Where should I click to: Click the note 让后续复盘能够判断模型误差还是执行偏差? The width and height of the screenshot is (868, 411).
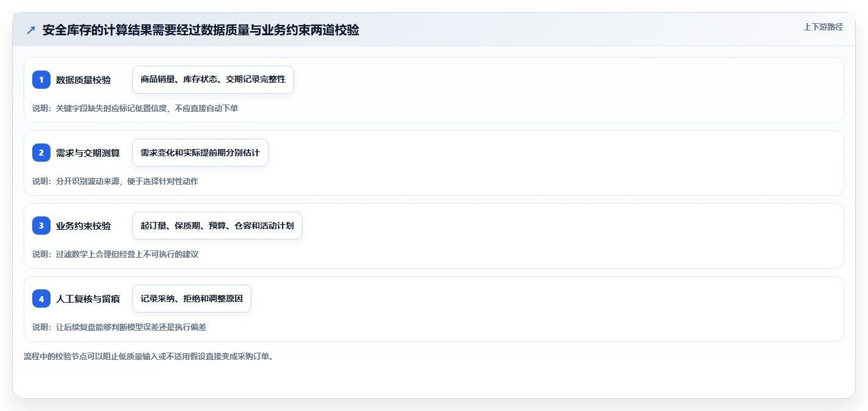point(131,327)
